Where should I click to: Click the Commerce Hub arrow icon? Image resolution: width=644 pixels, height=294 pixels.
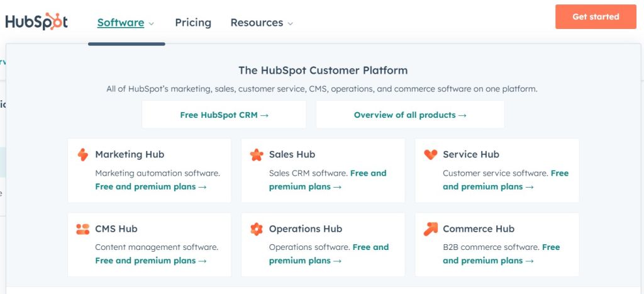pos(430,229)
